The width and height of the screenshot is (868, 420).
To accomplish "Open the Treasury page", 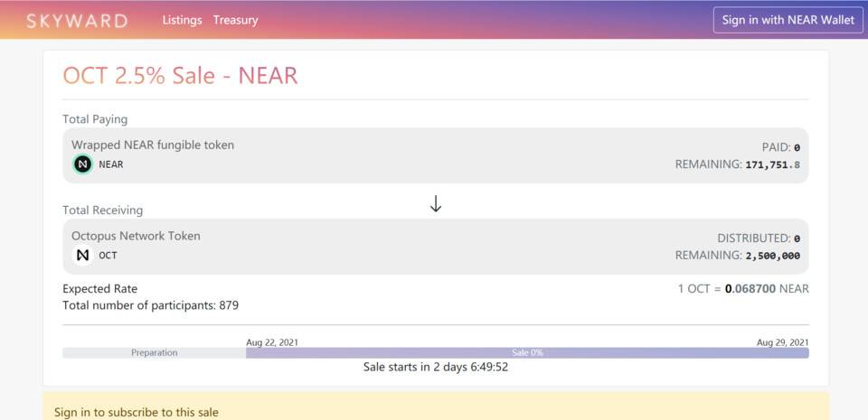I will [236, 20].
